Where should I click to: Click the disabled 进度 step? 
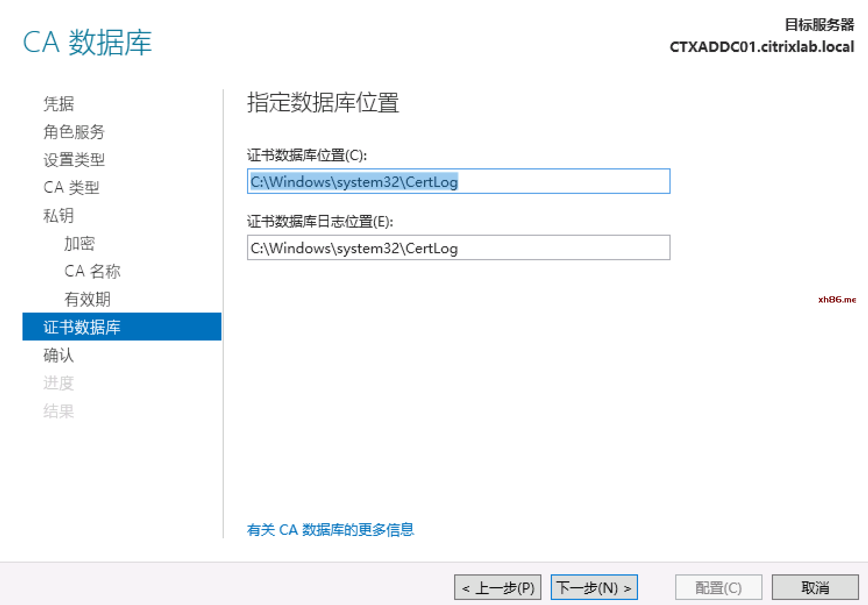59,383
